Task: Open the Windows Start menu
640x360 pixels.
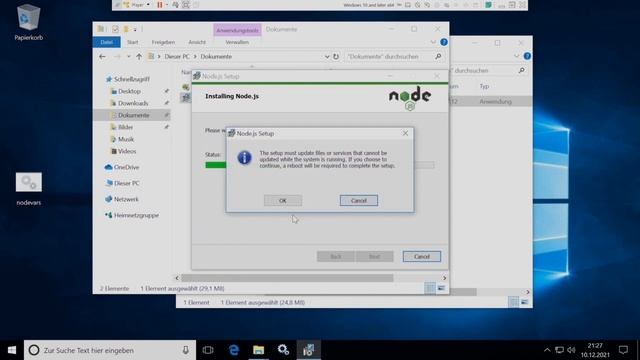Action: [x=12, y=350]
